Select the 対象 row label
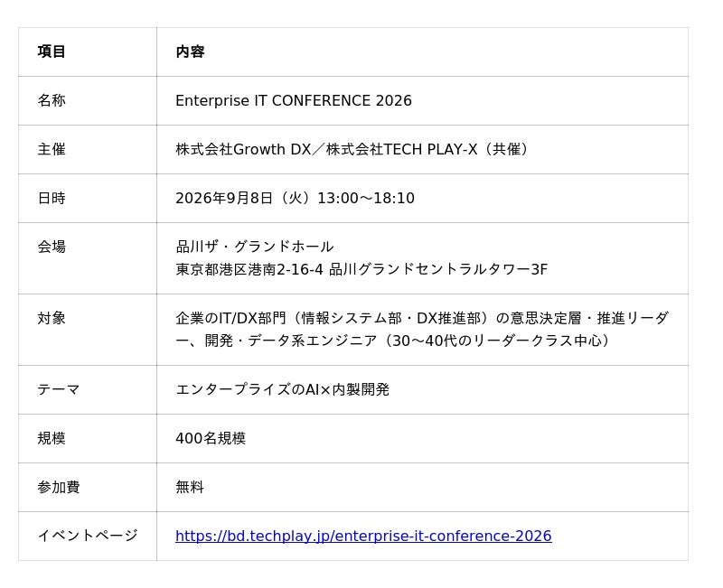723x588 pixels. [x=52, y=318]
